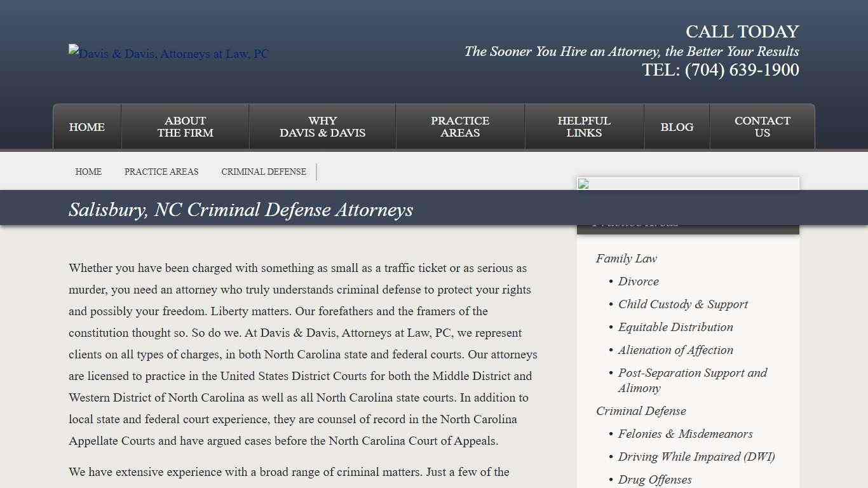Go to the BLOG section
Viewport: 868px width, 488px height.
tap(677, 126)
